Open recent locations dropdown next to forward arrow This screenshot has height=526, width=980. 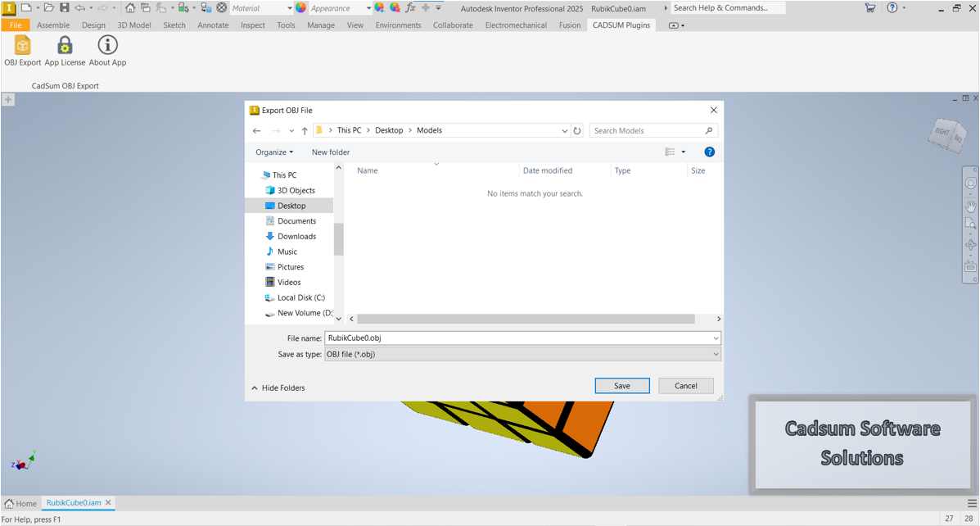(x=291, y=131)
